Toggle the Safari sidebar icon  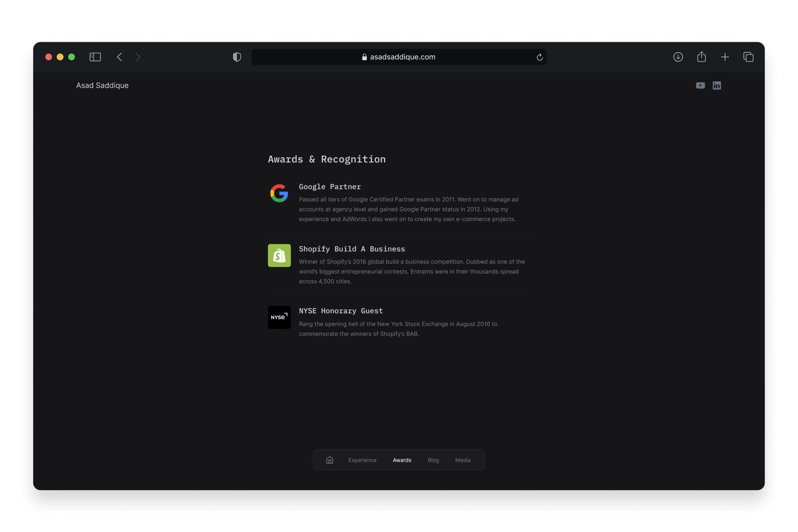pos(95,57)
